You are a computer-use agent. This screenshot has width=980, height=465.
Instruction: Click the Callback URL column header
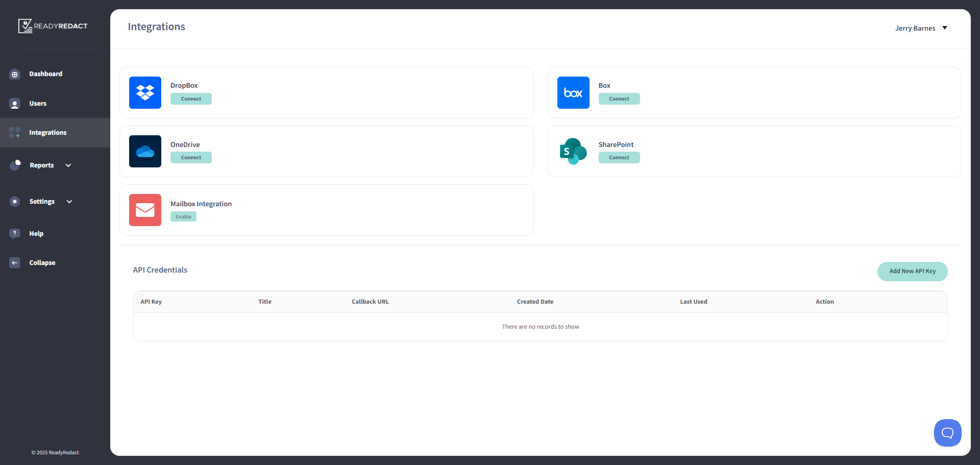click(x=370, y=302)
